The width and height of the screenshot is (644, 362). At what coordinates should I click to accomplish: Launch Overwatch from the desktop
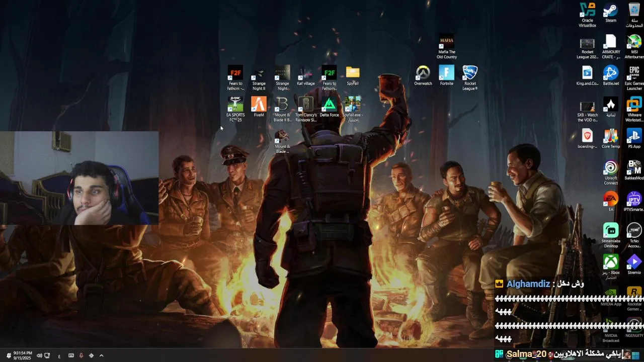pyautogui.click(x=423, y=76)
